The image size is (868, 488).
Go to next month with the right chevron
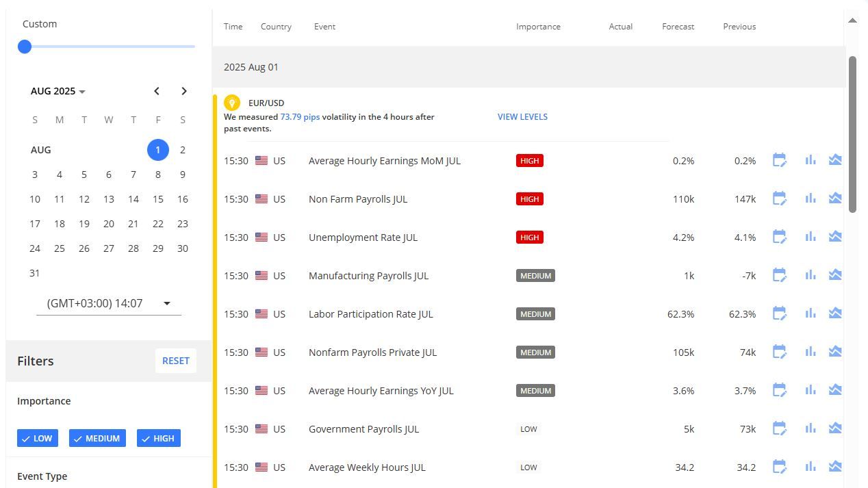pos(184,91)
